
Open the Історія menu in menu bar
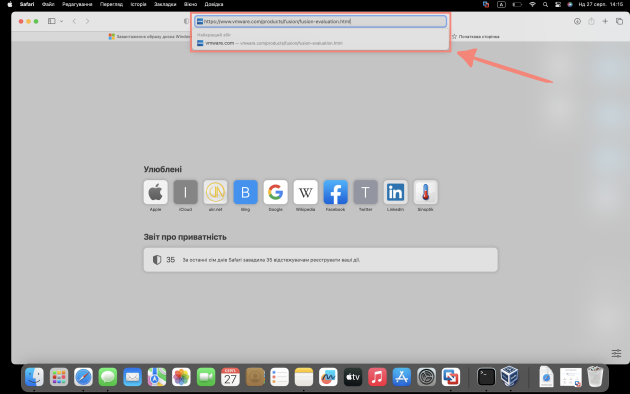click(x=138, y=4)
